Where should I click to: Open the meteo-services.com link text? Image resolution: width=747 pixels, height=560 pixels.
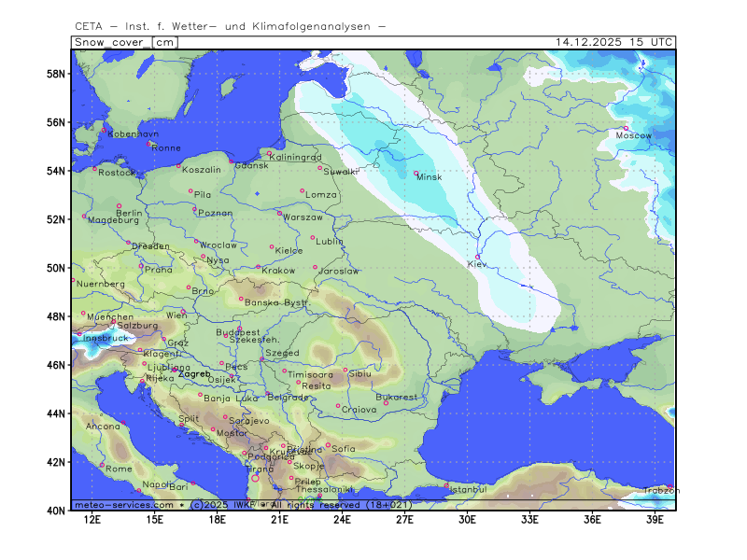(x=123, y=505)
